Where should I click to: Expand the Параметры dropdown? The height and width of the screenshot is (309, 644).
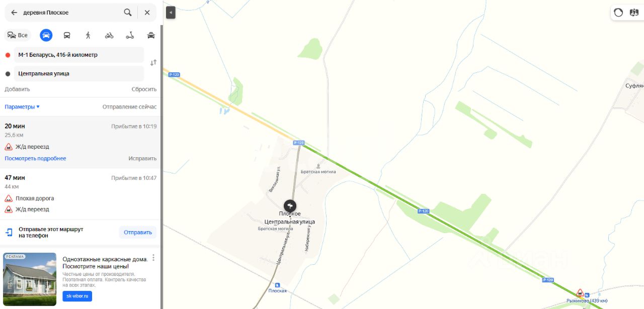click(x=22, y=107)
